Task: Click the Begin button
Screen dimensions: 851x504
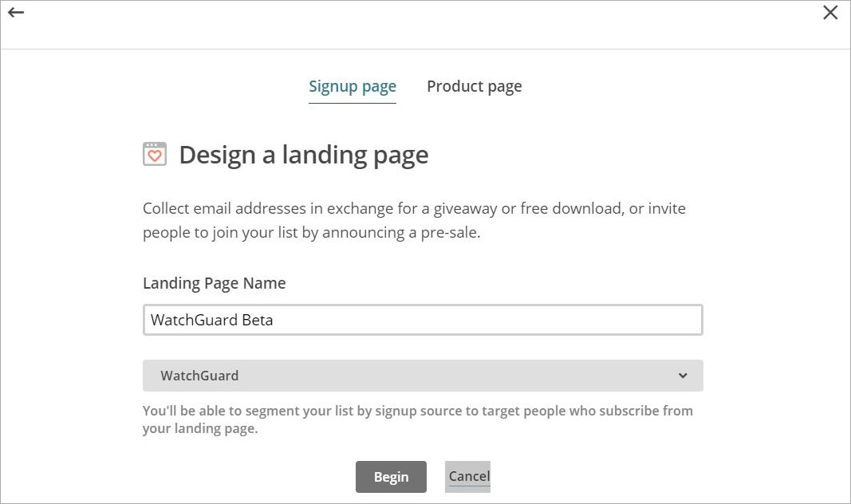Action: 391,476
